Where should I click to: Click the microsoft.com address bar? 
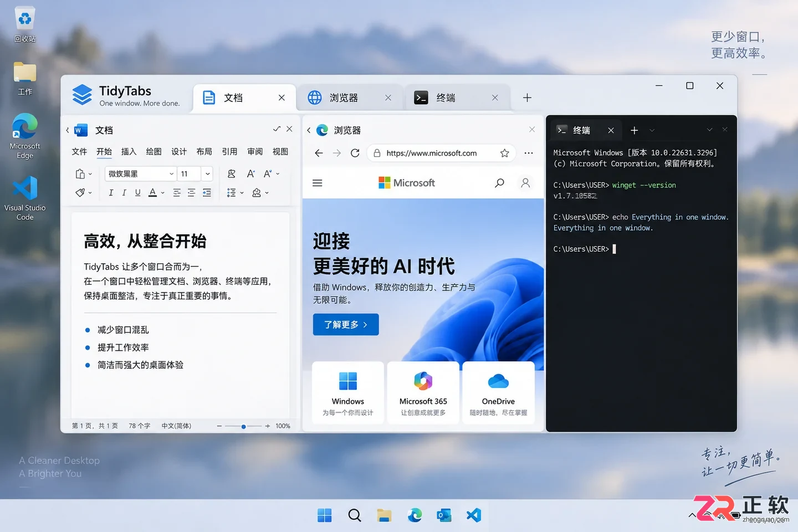click(x=441, y=153)
